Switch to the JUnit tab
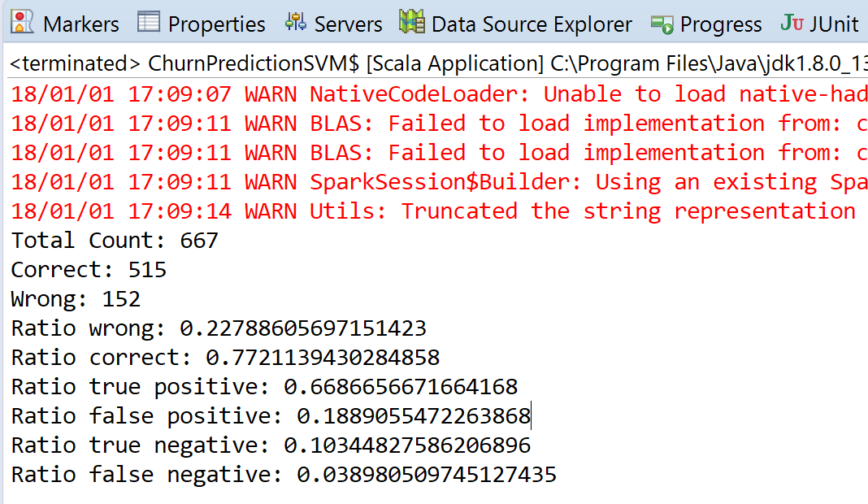The width and height of the screenshot is (868, 504). [x=834, y=24]
